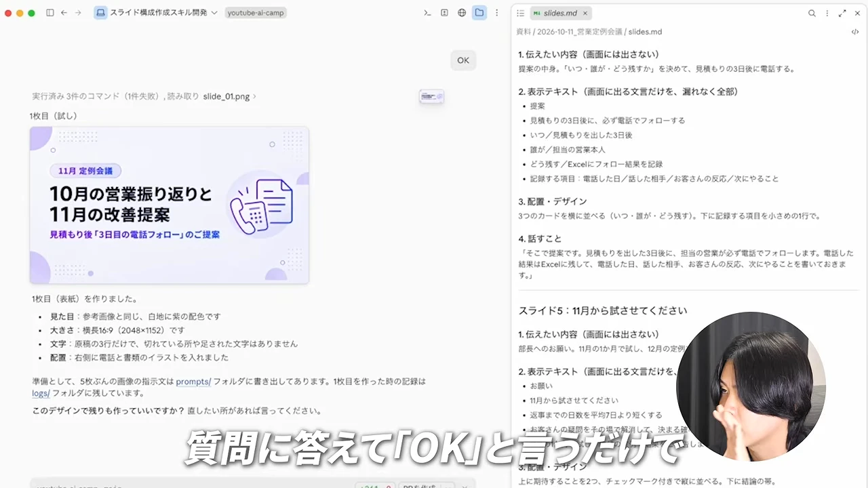The width and height of the screenshot is (868, 488).
Task: Open the file panel's three-dot options menu
Action: [x=827, y=13]
